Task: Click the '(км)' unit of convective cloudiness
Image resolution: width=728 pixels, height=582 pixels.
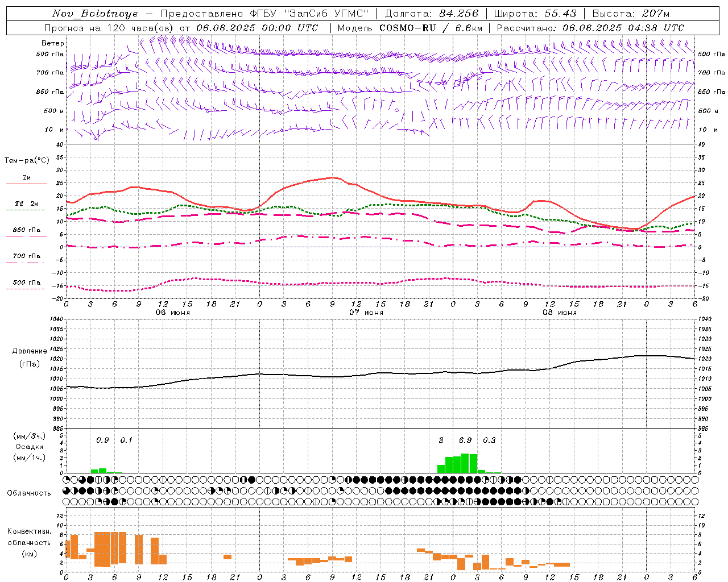Action: tap(30, 554)
